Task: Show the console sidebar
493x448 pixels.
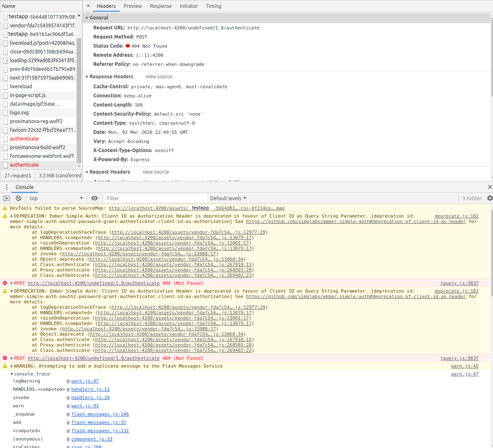Action: (x=6, y=198)
